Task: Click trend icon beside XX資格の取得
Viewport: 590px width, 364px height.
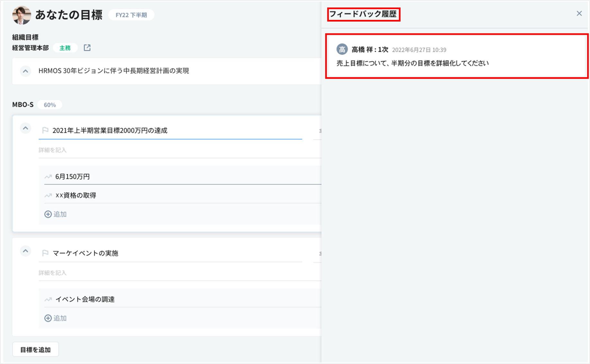Action: click(x=48, y=195)
